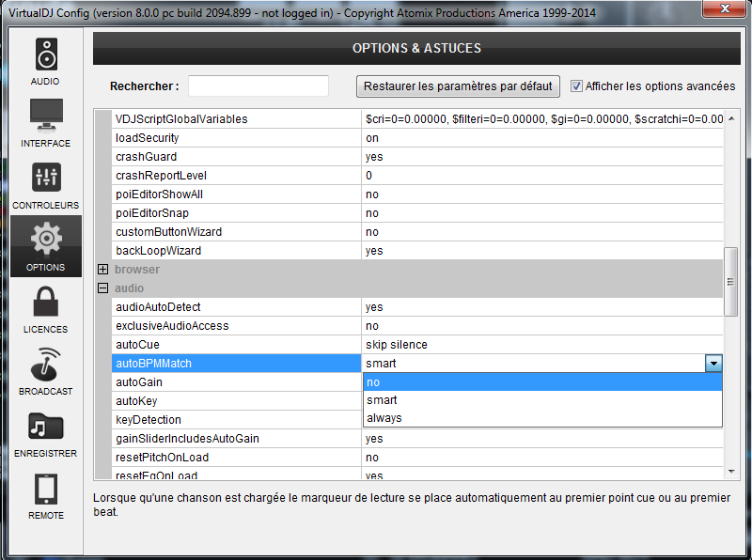Pick 'smart' from the dropdown list

pos(541,400)
